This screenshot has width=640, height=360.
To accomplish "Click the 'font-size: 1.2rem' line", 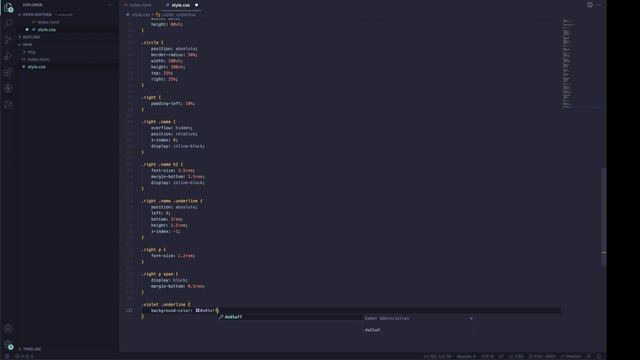I will pos(173,256).
